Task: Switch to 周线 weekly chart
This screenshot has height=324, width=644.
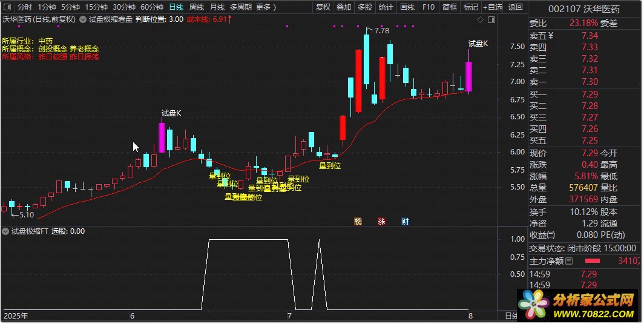Action: [x=197, y=7]
